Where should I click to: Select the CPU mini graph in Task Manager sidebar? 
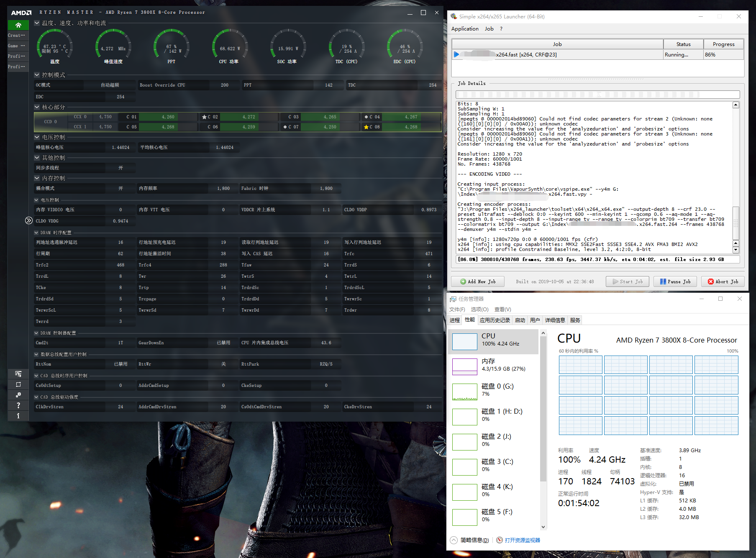tap(465, 342)
